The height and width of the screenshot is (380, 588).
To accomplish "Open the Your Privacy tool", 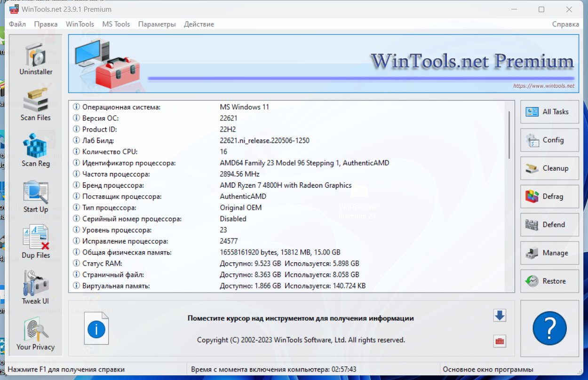I will coord(36,334).
